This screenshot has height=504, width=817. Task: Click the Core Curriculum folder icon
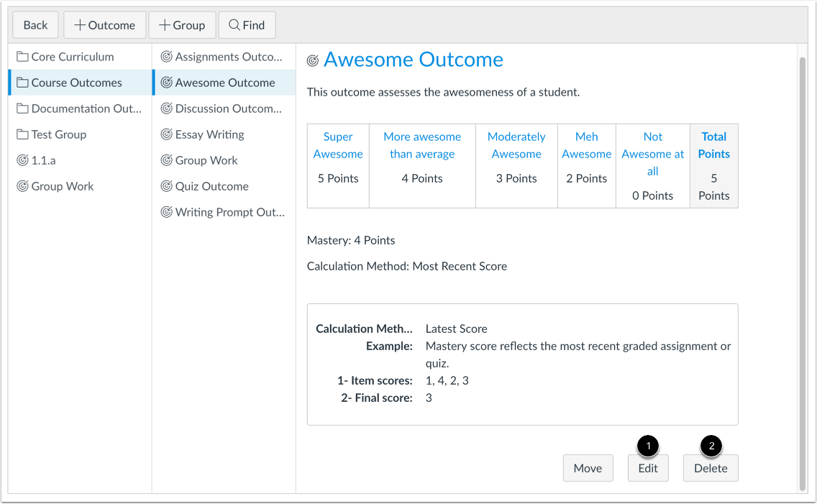(x=22, y=57)
